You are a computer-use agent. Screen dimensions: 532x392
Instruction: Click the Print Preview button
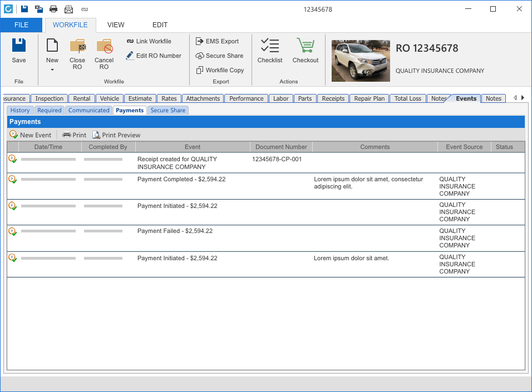coord(116,135)
